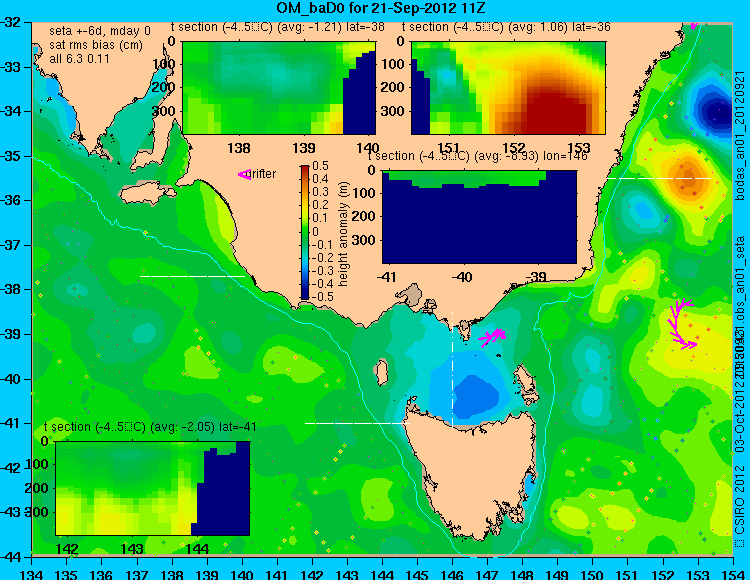Click the '(avg: -2.05) lat=-41' section title
Image resolution: width=750 pixels, height=580 pixels.
click(x=203, y=427)
